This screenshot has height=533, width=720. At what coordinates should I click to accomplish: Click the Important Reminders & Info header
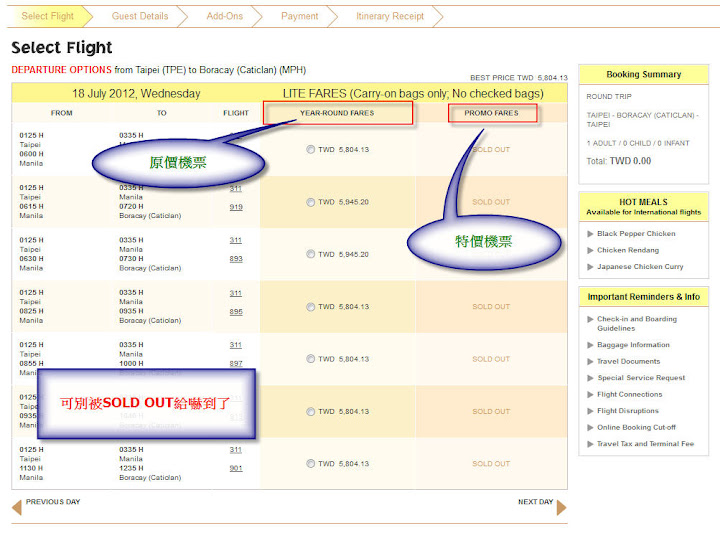point(644,297)
